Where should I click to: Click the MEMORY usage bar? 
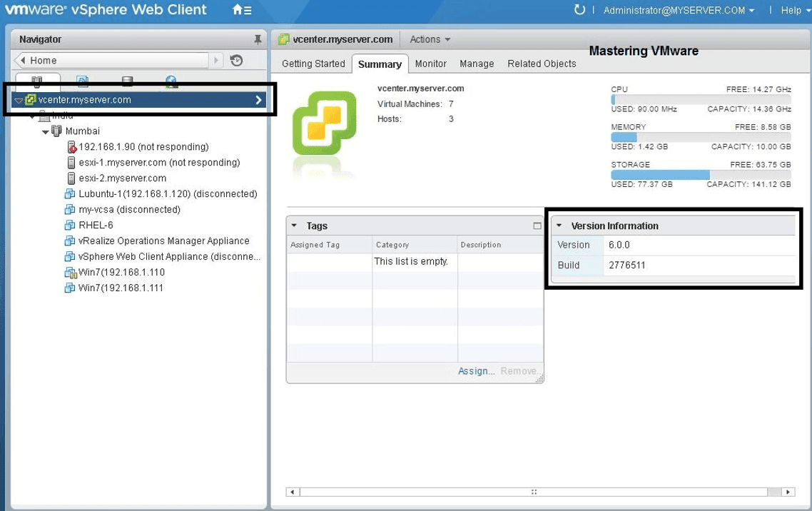(701, 137)
